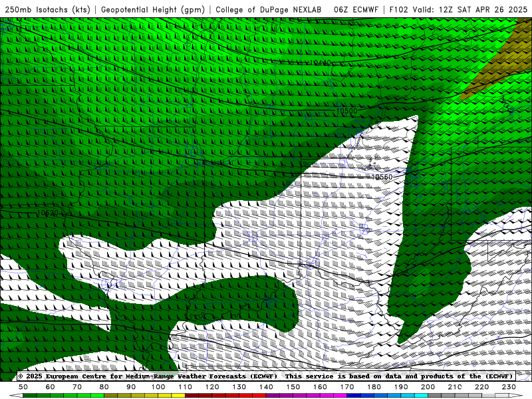Click the '160' value on the color scale
This screenshot has height=399, width=532.
[320, 387]
